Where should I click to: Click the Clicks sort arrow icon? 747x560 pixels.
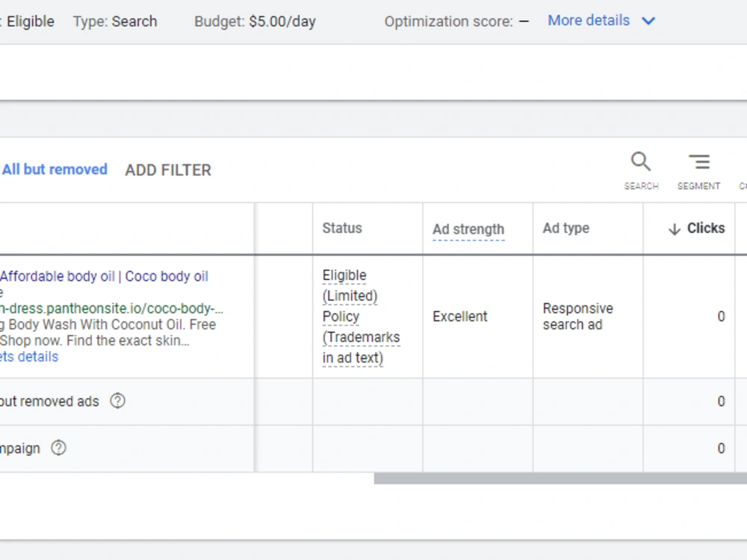click(x=674, y=229)
